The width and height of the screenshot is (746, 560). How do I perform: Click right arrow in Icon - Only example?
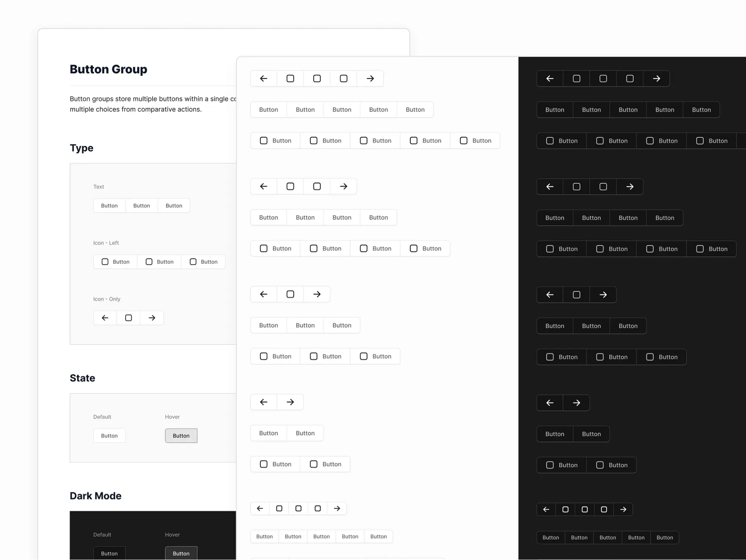(x=152, y=318)
